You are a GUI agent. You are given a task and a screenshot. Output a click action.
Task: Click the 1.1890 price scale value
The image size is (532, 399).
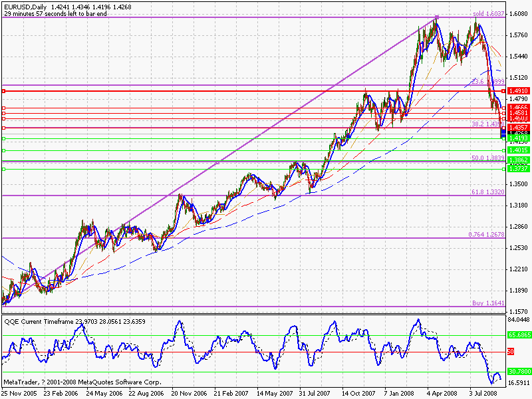[x=519, y=291]
